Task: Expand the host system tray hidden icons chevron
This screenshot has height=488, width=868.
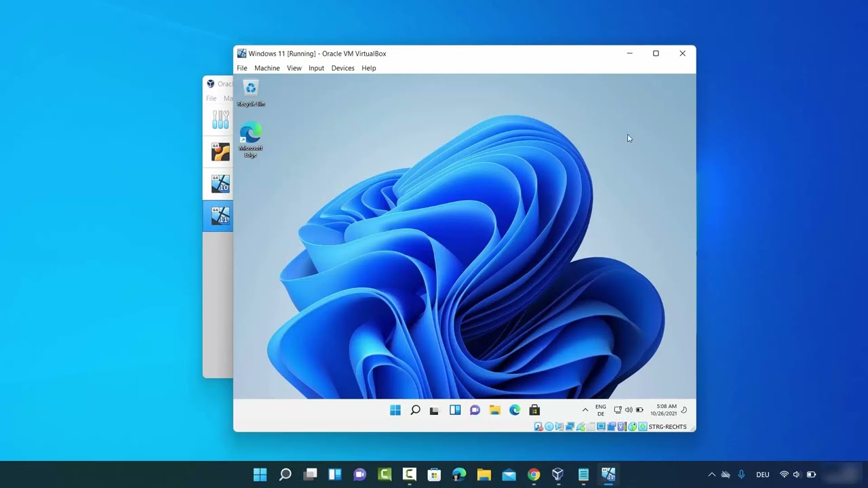Action: coord(711,474)
